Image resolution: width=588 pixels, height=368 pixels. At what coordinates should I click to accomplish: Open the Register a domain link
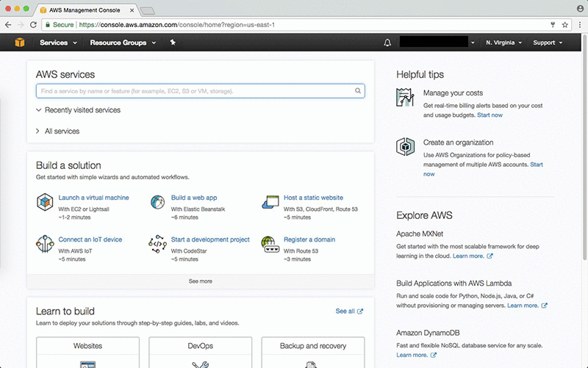point(309,239)
